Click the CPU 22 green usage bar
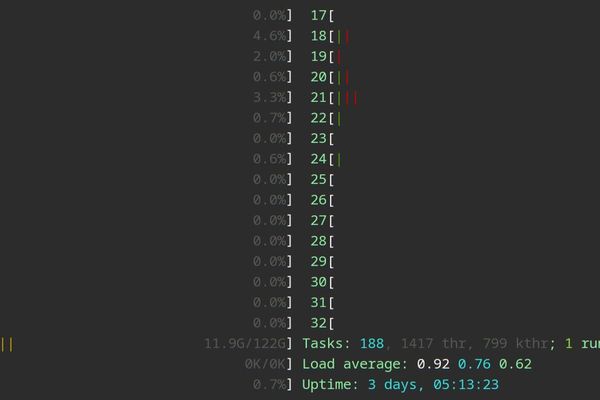This screenshot has height=400, width=600. [x=340, y=118]
